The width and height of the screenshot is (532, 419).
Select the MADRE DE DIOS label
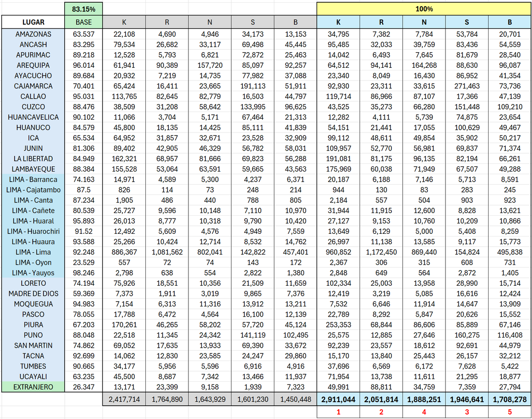coord(33,293)
